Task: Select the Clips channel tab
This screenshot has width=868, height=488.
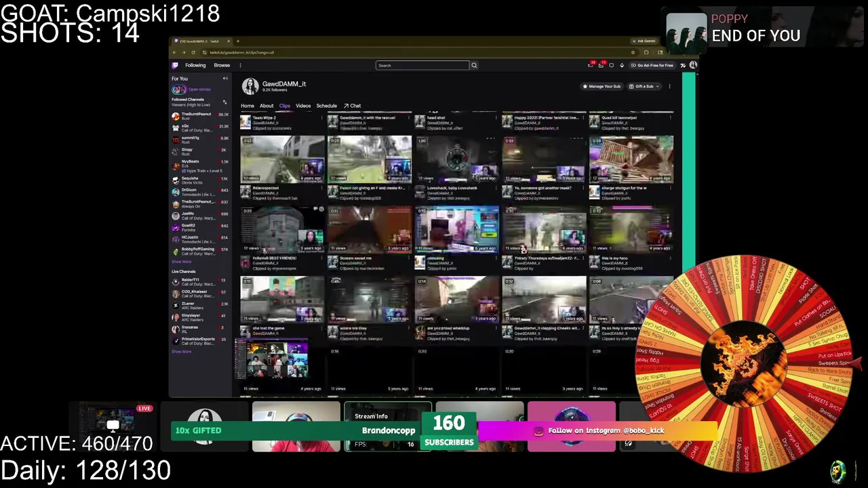Action: [x=285, y=106]
